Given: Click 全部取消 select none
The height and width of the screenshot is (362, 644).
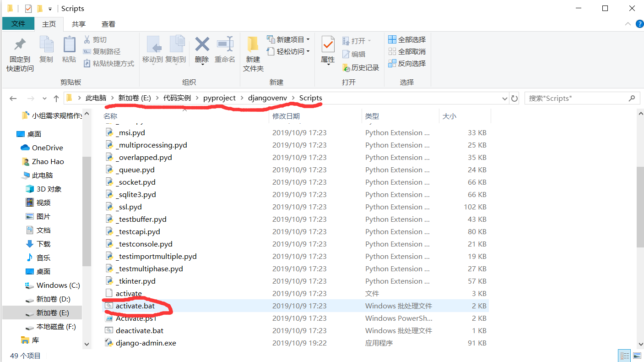Looking at the screenshot, I should click(407, 52).
